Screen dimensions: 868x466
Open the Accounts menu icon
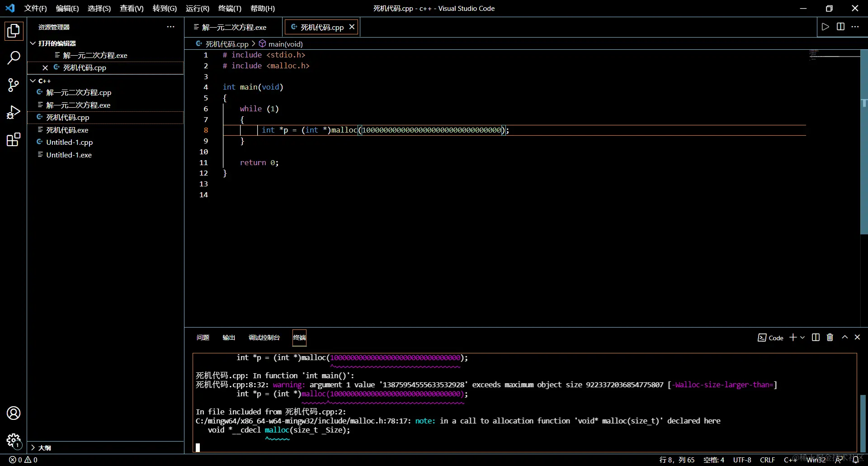pos(14,413)
